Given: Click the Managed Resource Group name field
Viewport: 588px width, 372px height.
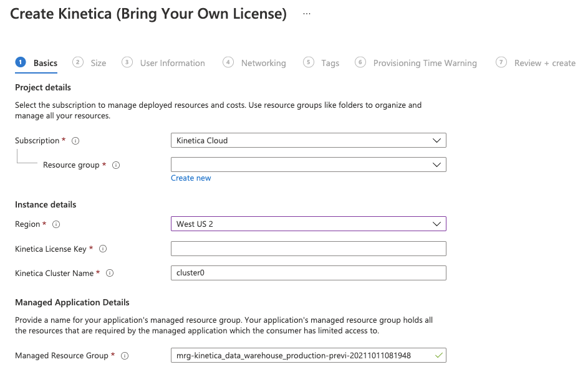Looking at the screenshot, I should [308, 356].
